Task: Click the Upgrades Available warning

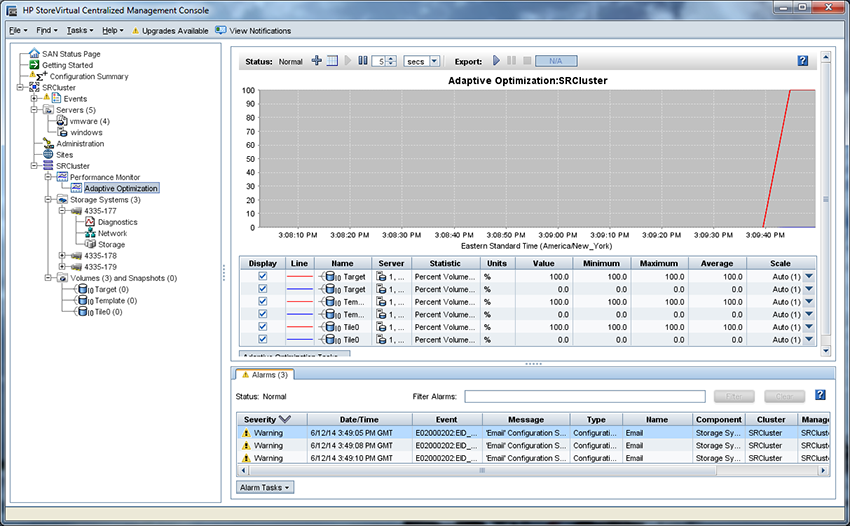Action: pos(170,31)
